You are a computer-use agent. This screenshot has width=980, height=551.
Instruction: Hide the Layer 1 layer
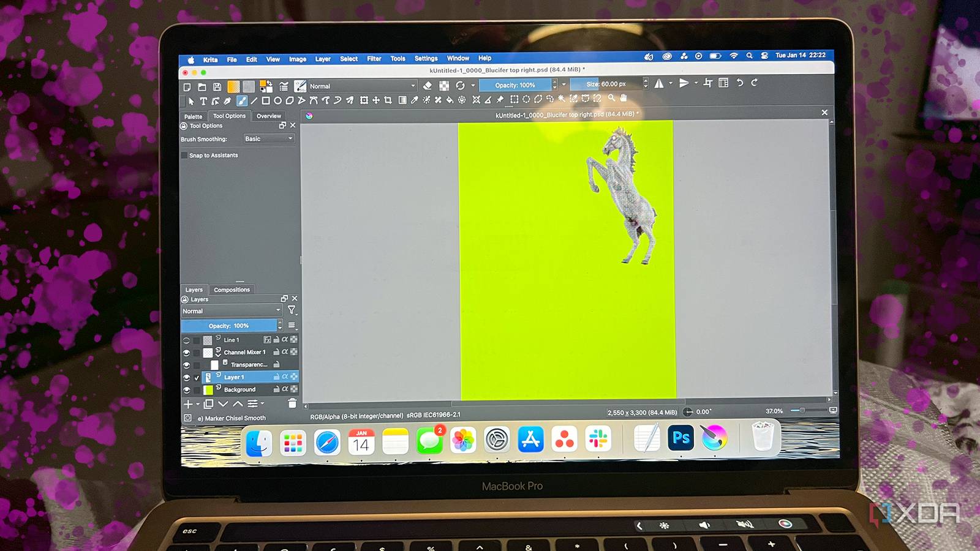[x=186, y=377]
